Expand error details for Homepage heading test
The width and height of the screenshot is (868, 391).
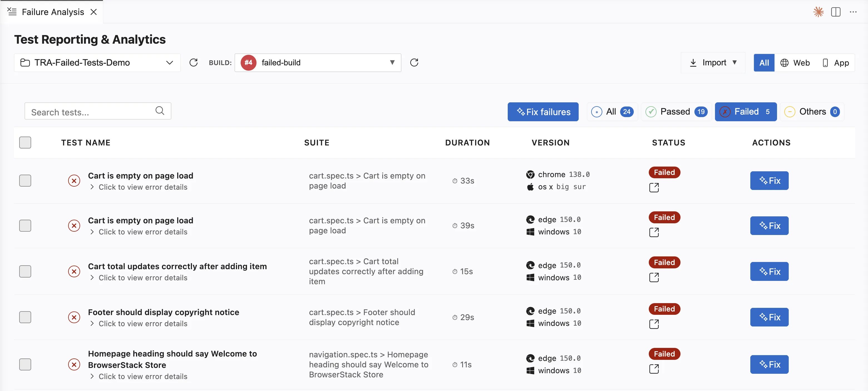(139, 377)
